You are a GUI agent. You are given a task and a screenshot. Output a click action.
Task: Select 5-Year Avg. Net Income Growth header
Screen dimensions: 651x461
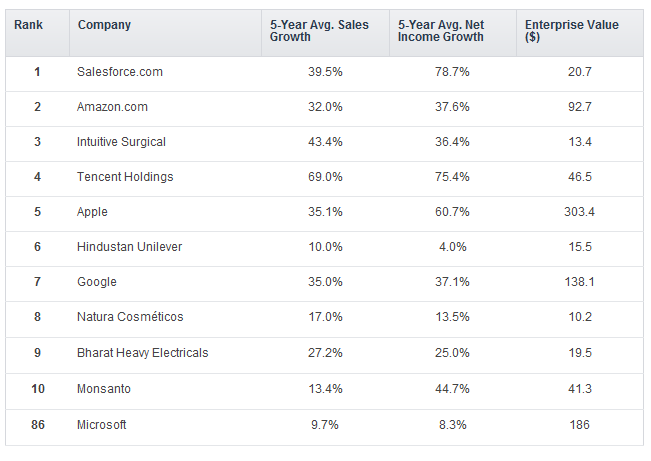(x=440, y=31)
